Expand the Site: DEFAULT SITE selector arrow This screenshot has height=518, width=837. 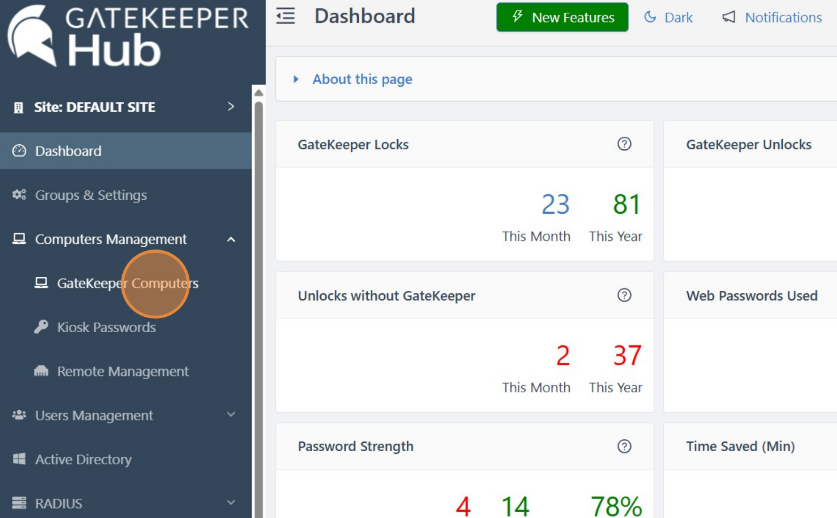click(231, 106)
